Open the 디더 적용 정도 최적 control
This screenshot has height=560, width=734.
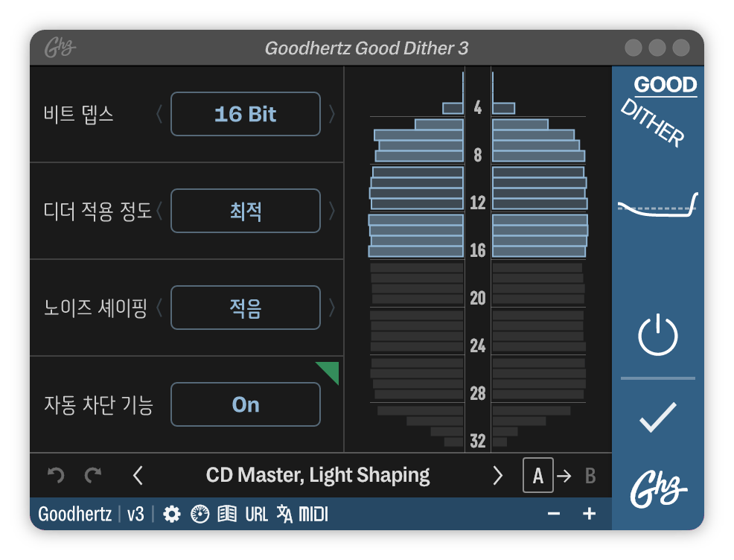(245, 211)
